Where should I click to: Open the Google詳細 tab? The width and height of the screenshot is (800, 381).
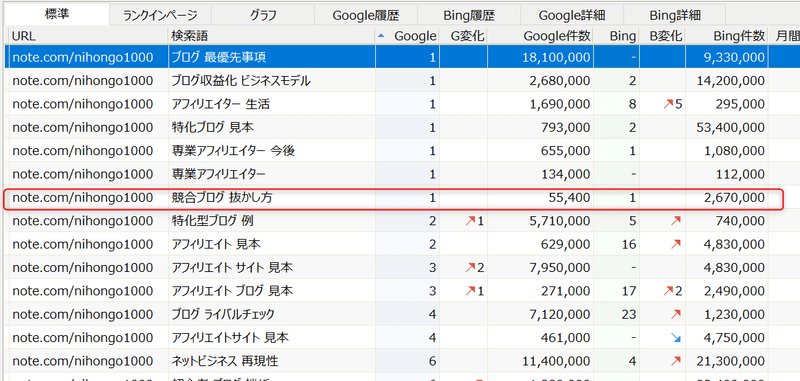(572, 15)
